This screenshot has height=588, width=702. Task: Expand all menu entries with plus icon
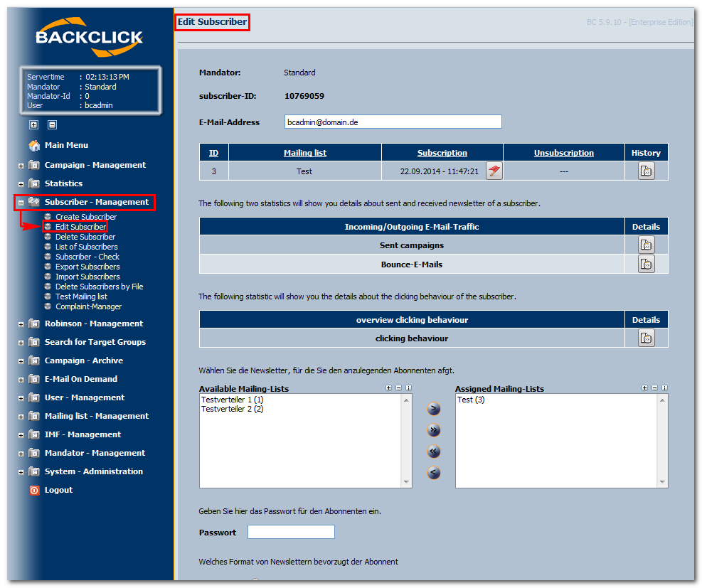pyautogui.click(x=34, y=125)
